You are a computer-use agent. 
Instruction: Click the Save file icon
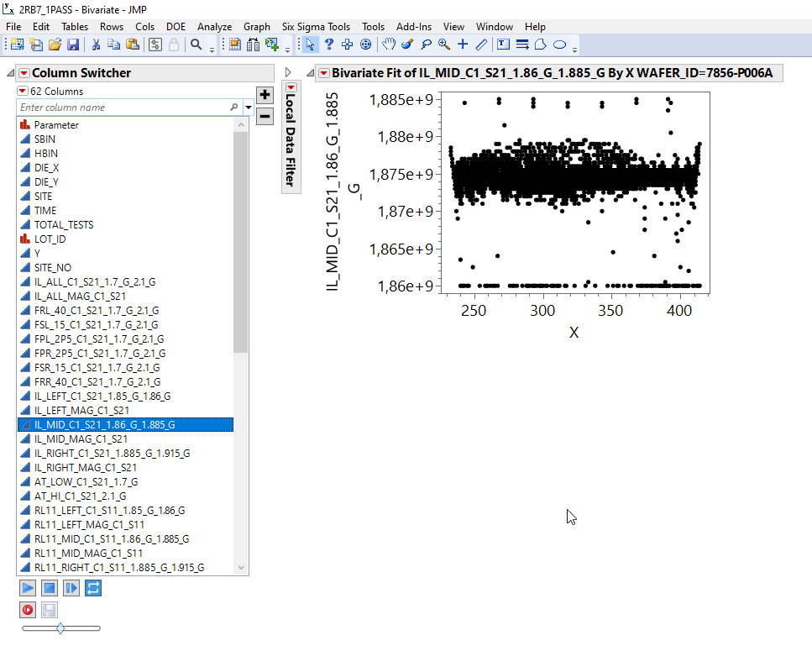tap(75, 45)
